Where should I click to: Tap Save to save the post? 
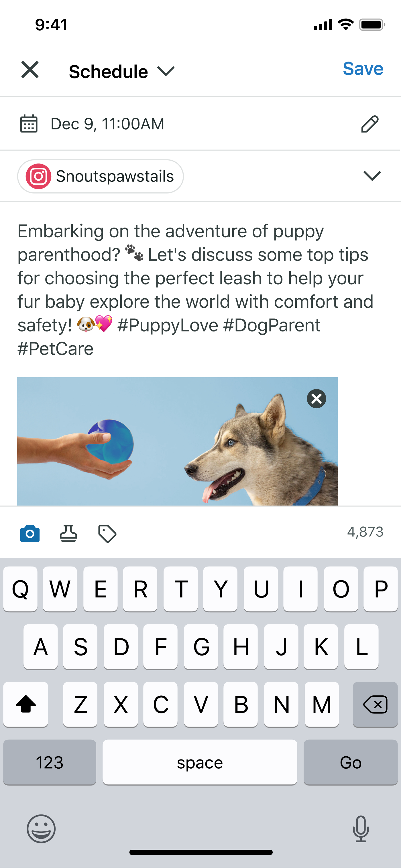tap(363, 69)
